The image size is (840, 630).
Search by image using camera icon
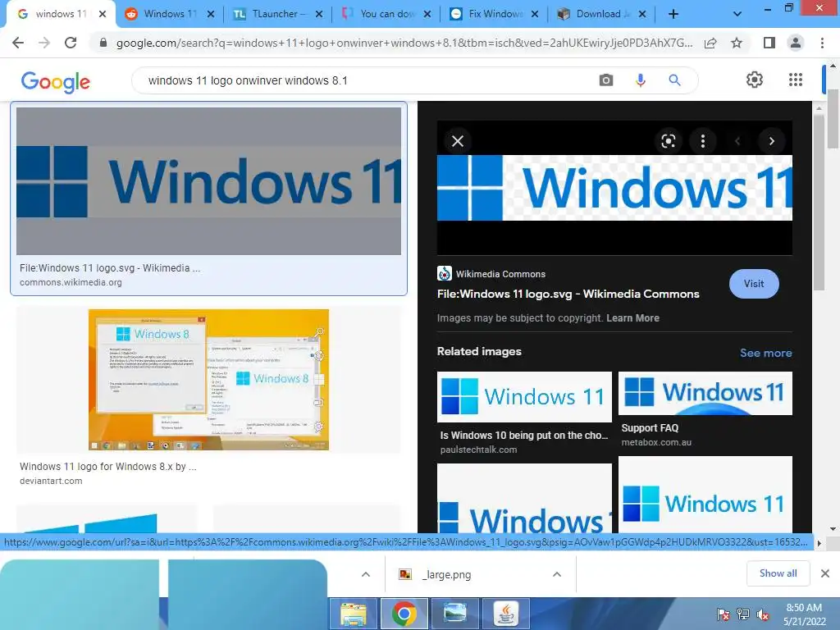pyautogui.click(x=606, y=80)
